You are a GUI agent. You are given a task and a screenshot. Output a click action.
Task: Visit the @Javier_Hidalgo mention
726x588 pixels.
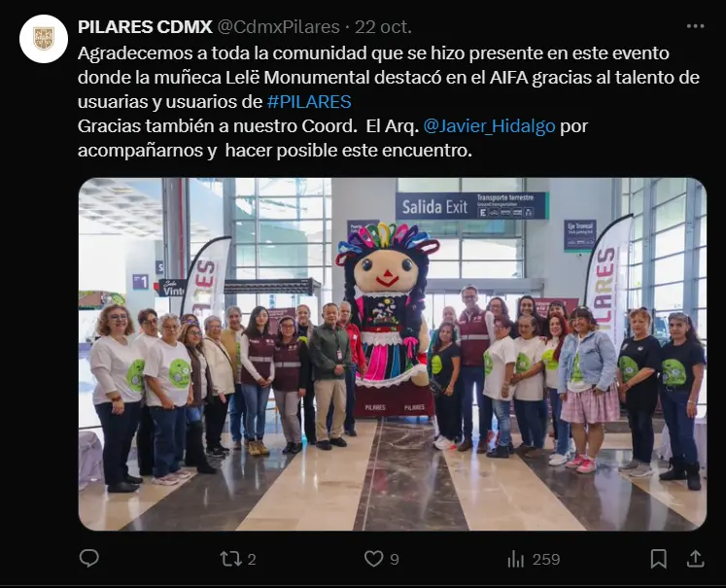coord(490,126)
